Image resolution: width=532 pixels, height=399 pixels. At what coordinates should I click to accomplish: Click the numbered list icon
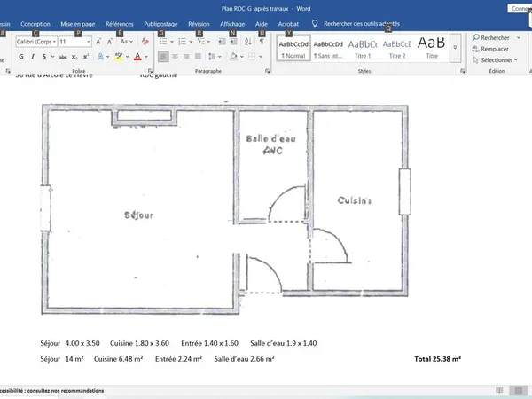182,42
